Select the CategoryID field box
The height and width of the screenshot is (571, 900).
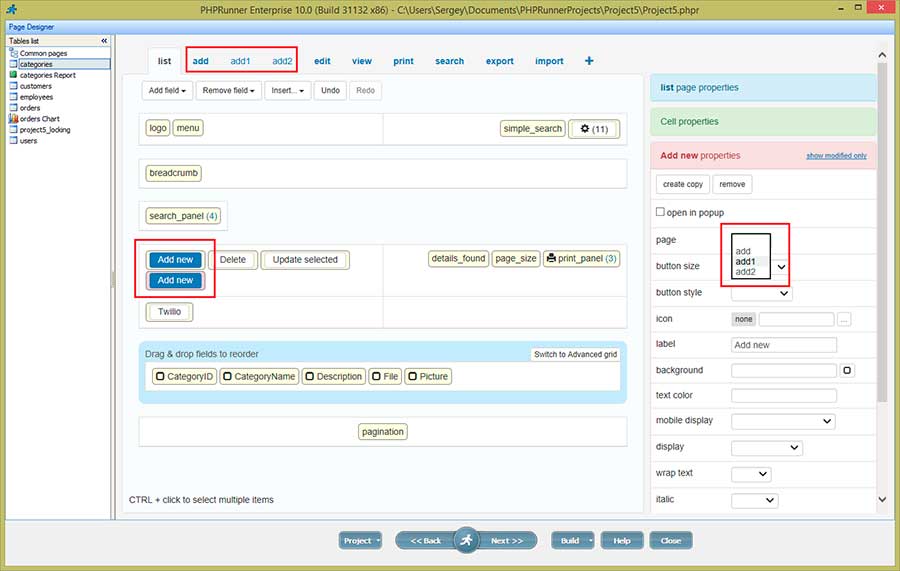pos(184,376)
